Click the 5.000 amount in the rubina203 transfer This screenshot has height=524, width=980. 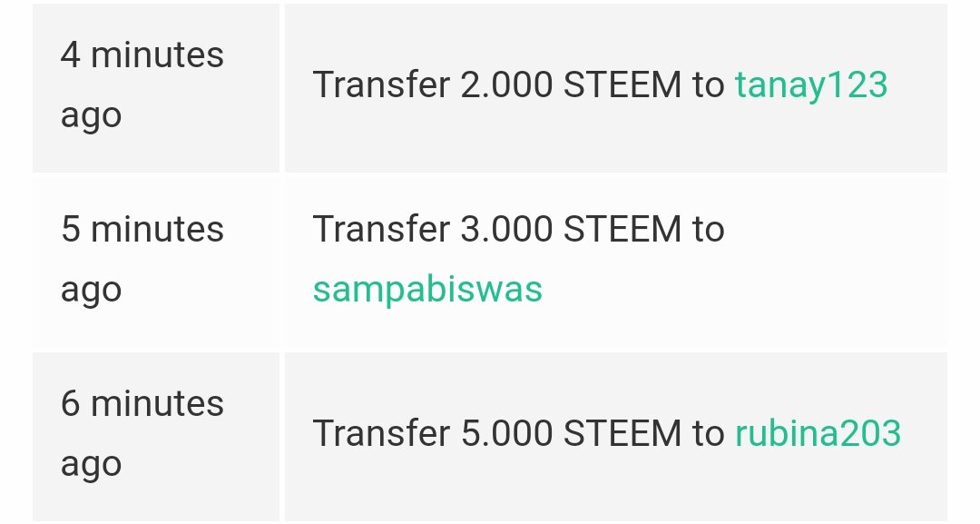click(x=506, y=433)
